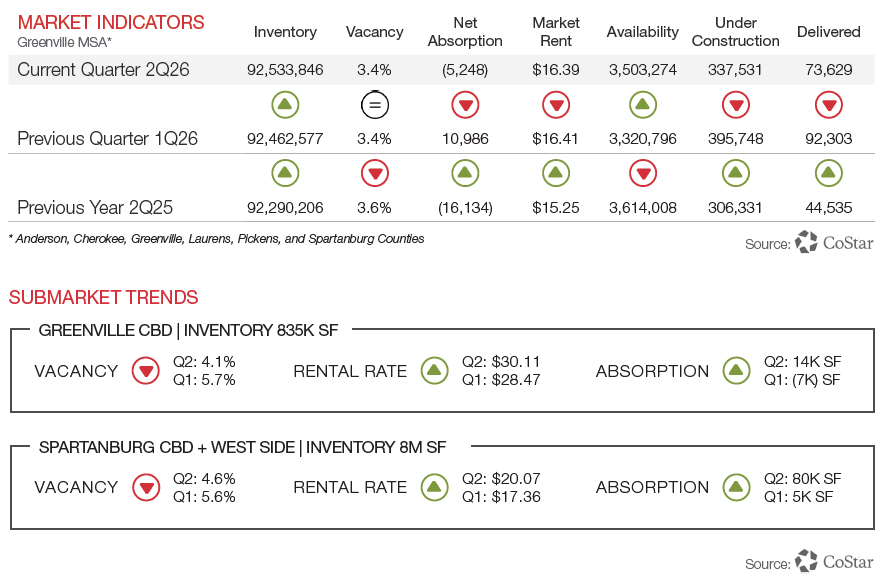Click the Vacancy equals sign indicator icon
Screen dimensions: 880x576
click(375, 104)
